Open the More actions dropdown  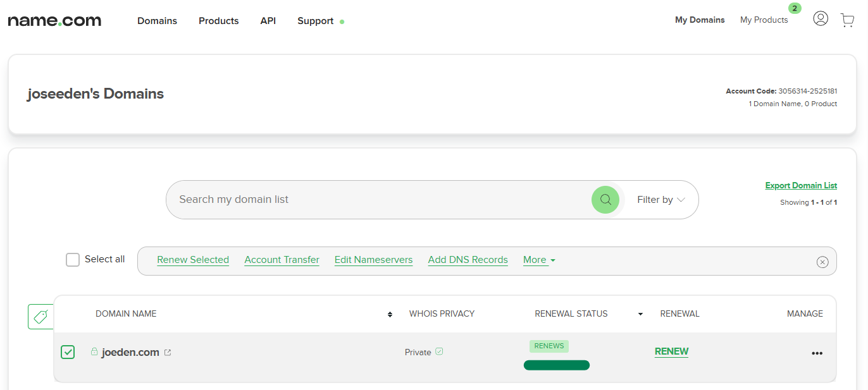pos(539,260)
